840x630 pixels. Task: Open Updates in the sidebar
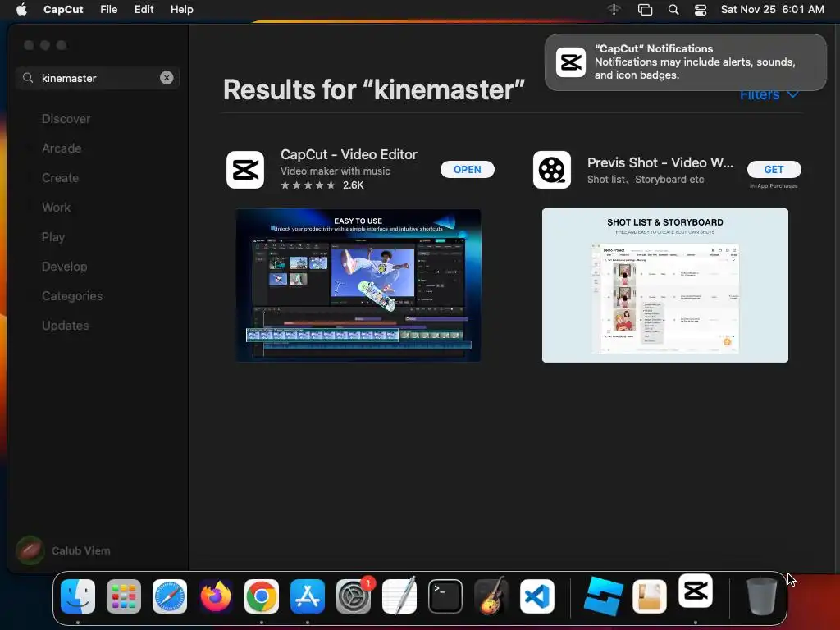pos(66,325)
